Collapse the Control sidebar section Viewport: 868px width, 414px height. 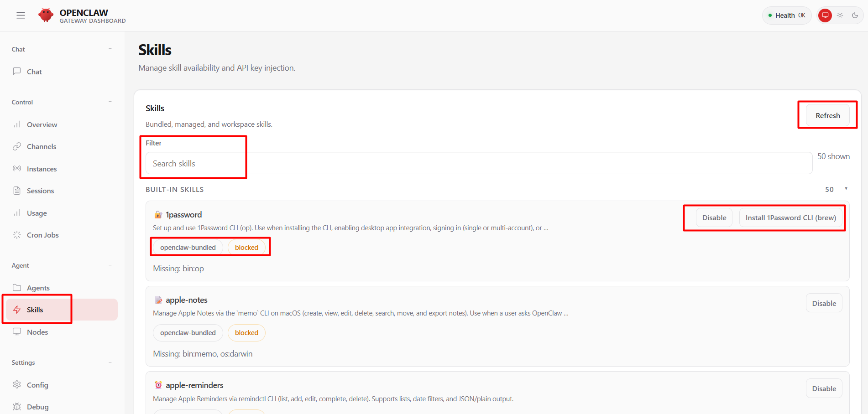[110, 102]
